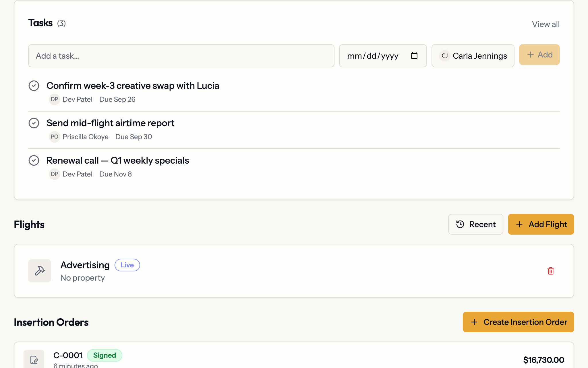Screen dimensions: 588x368
Task: Open View all tasks link
Action: click(x=546, y=24)
